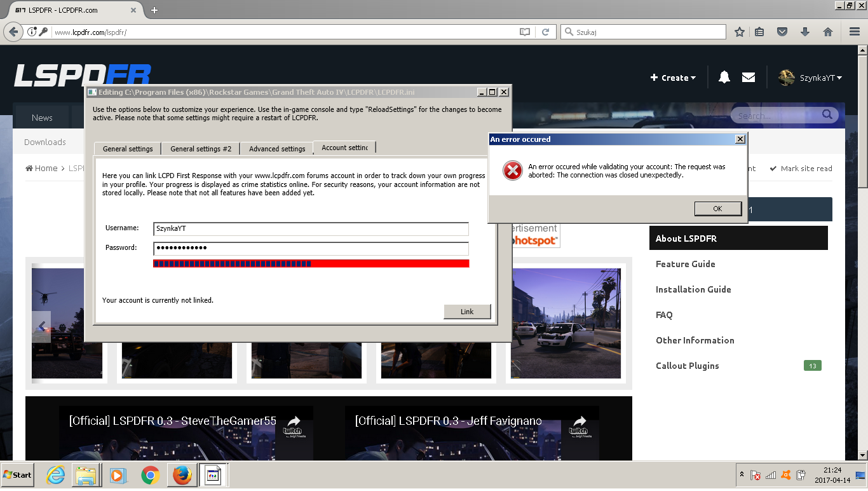
Task: Click the account linking progress bar
Action: (x=311, y=263)
